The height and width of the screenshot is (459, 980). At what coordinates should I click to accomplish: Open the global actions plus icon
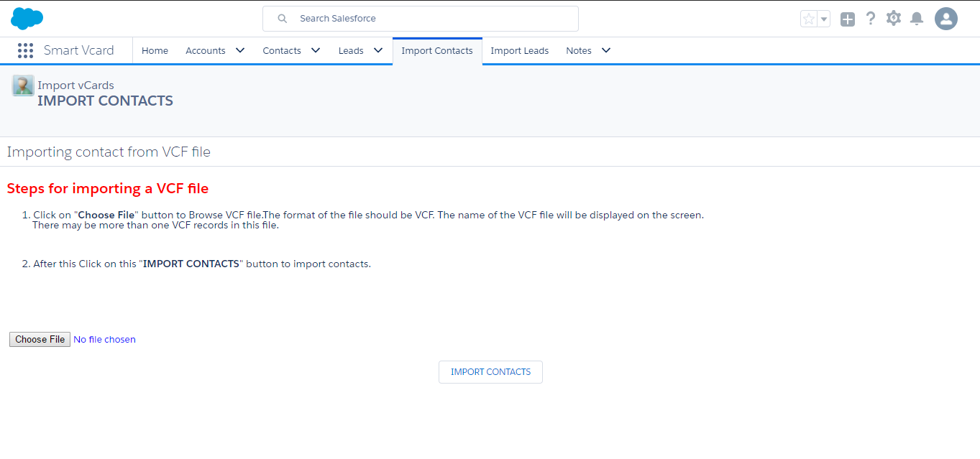pos(848,19)
